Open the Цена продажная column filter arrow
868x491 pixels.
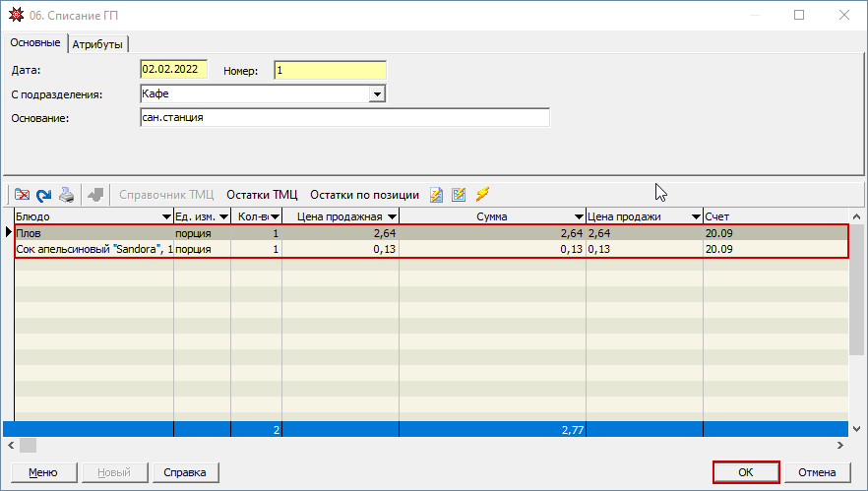pos(392,217)
